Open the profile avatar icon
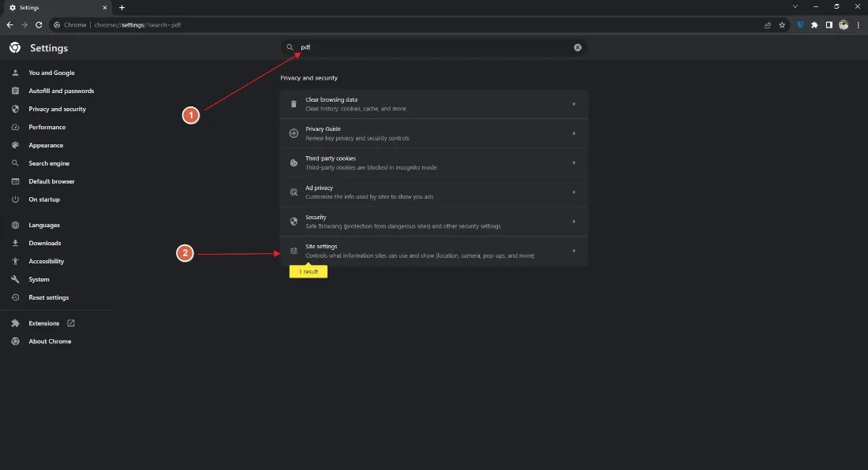Screen dimensions: 868x470 [x=844, y=24]
